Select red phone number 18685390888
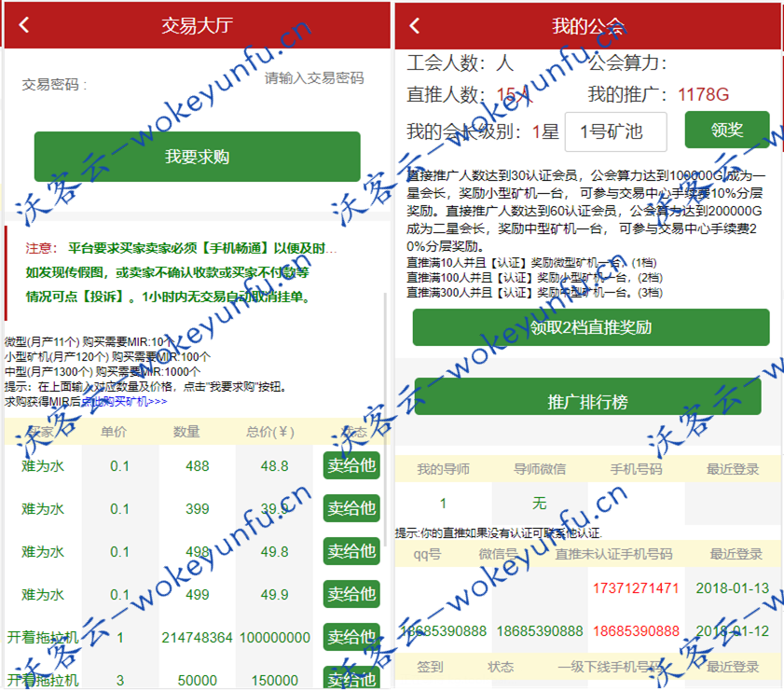Viewport: 784px width, 691px height. coord(636,631)
